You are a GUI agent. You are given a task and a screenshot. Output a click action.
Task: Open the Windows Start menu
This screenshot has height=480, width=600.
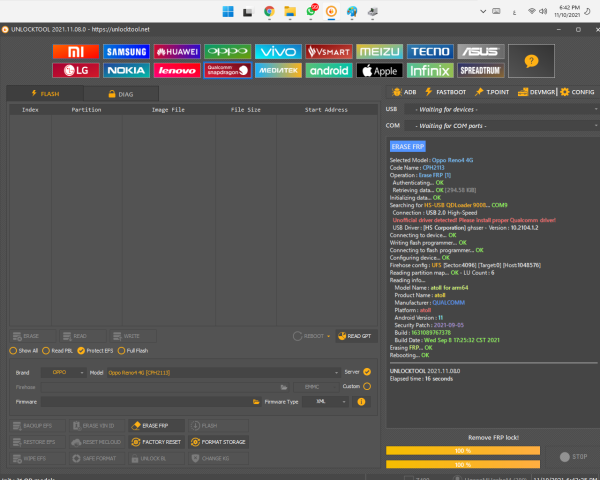click(228, 11)
